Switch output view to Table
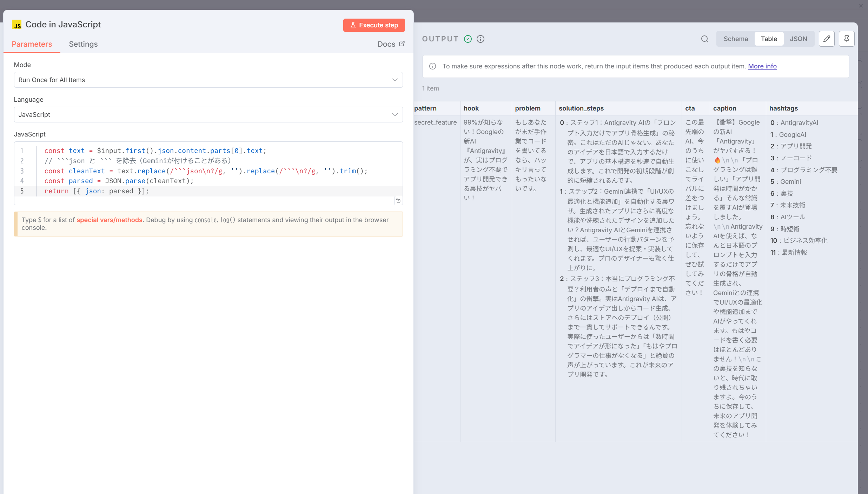 (x=769, y=39)
